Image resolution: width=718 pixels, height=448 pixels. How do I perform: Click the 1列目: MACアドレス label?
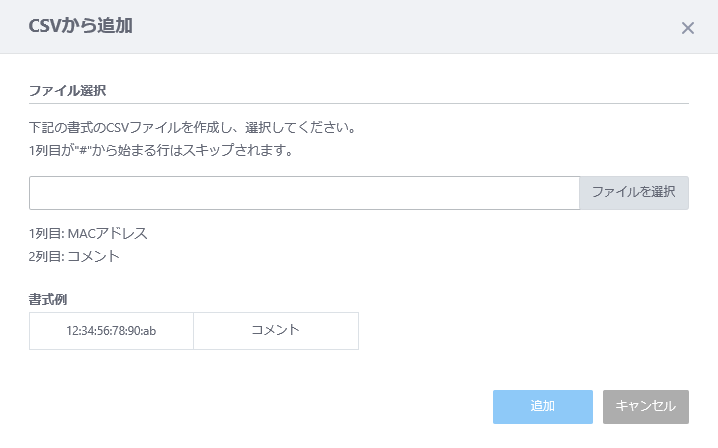[x=88, y=233]
